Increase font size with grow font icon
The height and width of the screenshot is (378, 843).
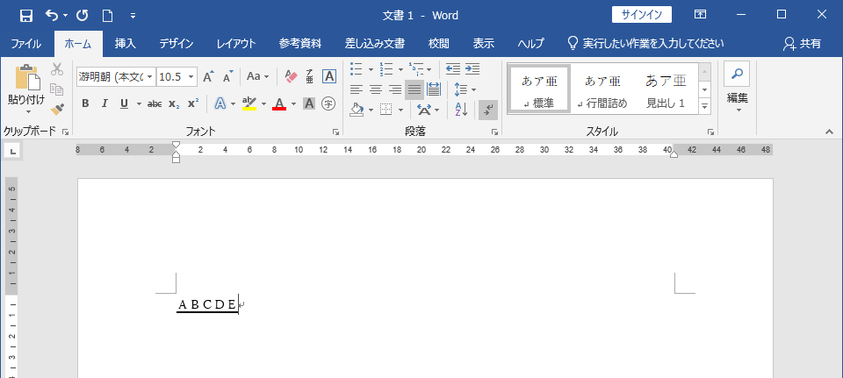tap(208, 77)
